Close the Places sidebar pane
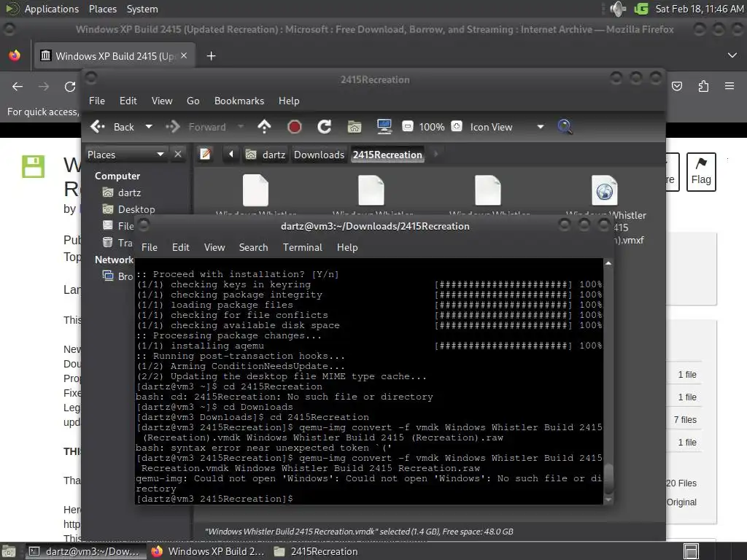This screenshot has width=747, height=560. (178, 155)
